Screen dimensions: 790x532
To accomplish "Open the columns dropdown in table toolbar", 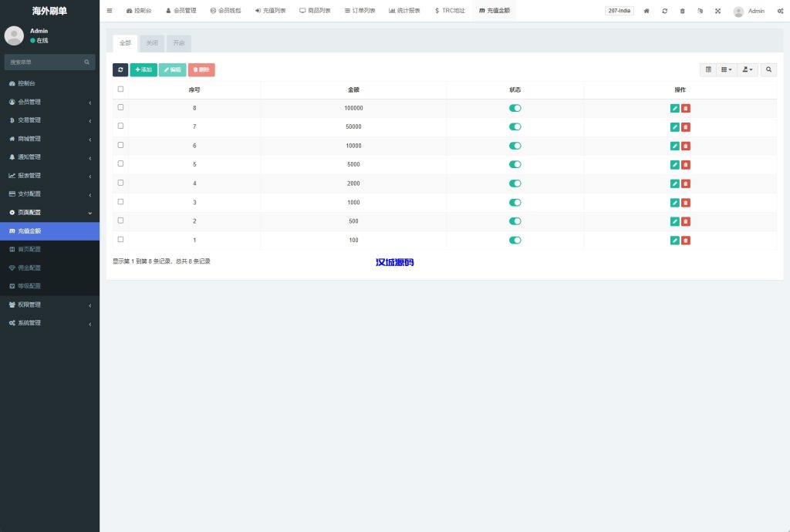I will click(x=726, y=69).
